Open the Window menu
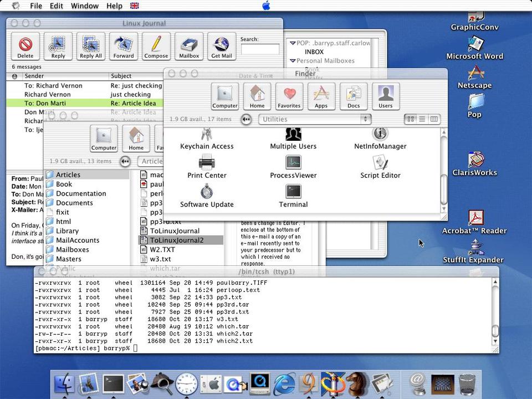Viewport: 532px width, 399px height. click(x=85, y=6)
